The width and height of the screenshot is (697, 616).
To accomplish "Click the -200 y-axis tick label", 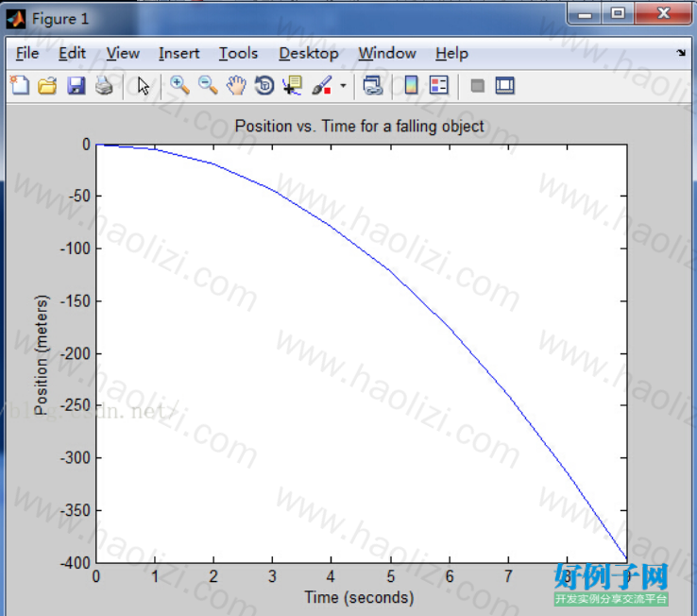I will [x=76, y=353].
